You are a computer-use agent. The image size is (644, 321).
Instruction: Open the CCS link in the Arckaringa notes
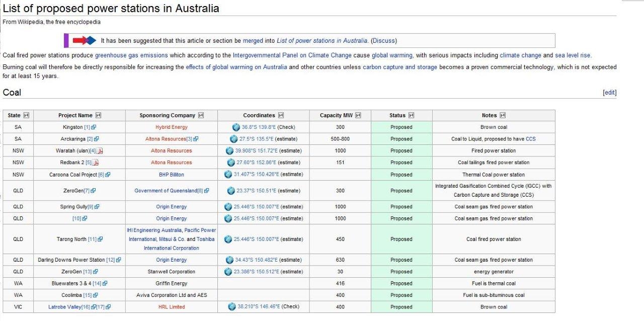(531, 139)
